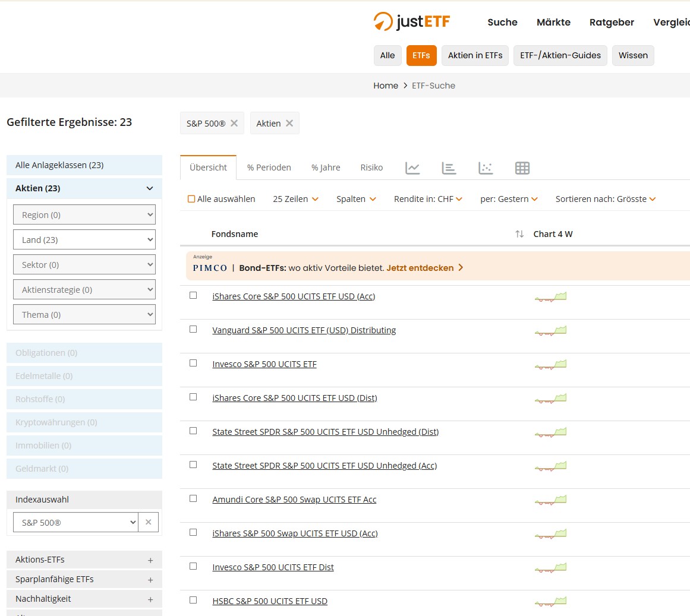Expand the Sparplanfähige ETFs section

click(x=84, y=580)
